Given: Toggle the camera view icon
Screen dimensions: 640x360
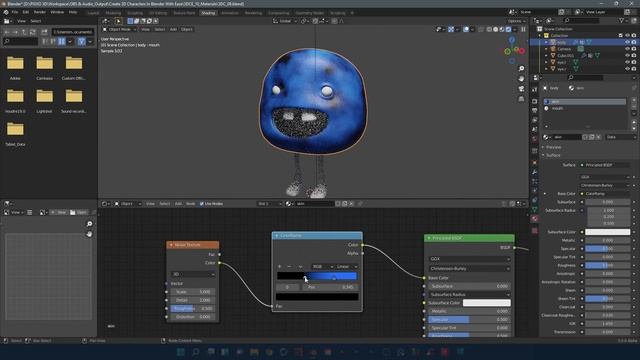Looking at the screenshot, I should click(521, 89).
